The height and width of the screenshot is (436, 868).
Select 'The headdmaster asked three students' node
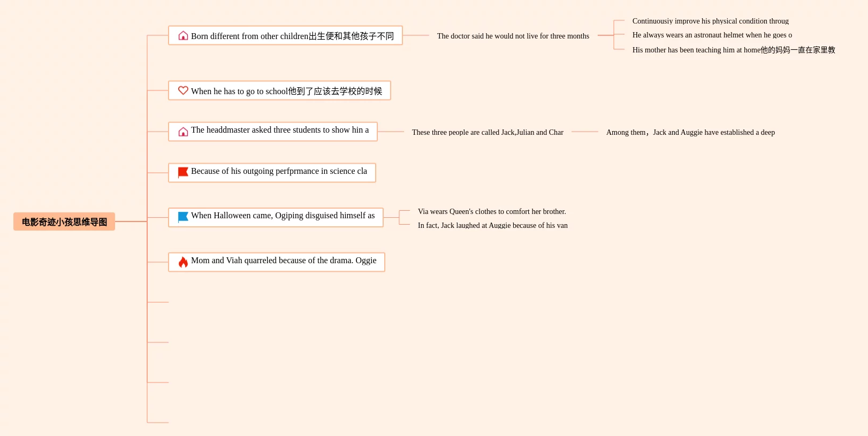273,132
